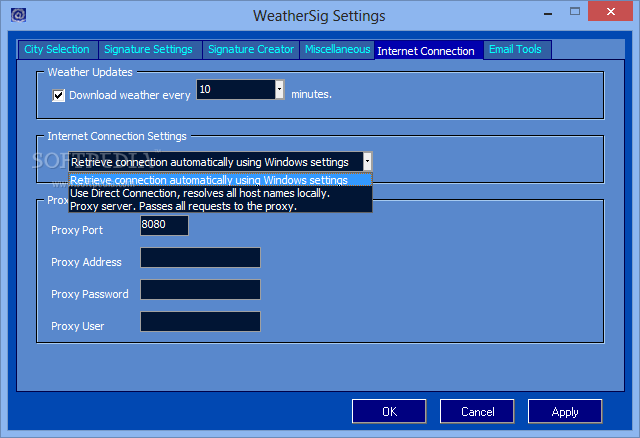Go to the Miscellaneous tab
Screen dimensions: 640x438
[x=337, y=50]
